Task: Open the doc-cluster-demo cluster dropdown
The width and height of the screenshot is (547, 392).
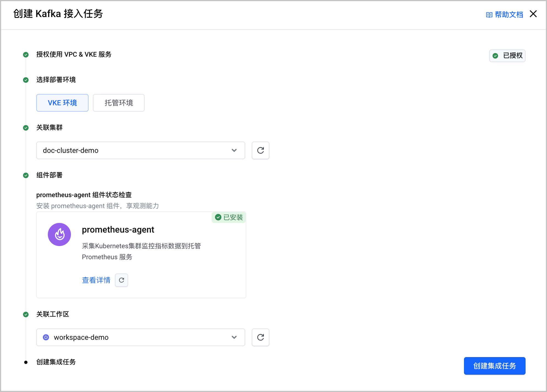Action: (141, 150)
